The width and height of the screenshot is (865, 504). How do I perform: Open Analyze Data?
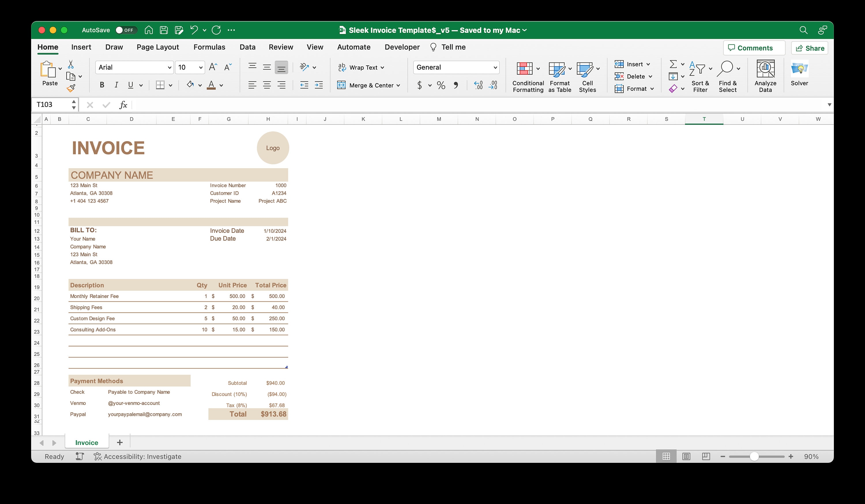pyautogui.click(x=766, y=76)
